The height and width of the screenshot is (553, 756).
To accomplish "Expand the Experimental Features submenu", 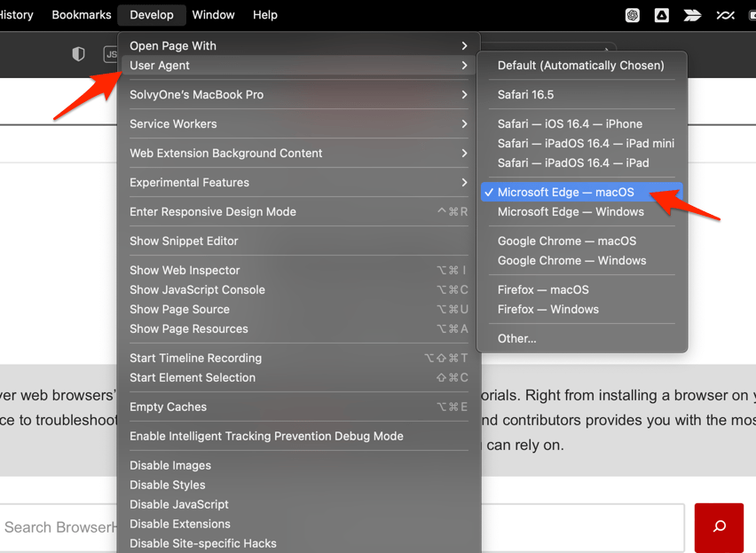I will 299,182.
